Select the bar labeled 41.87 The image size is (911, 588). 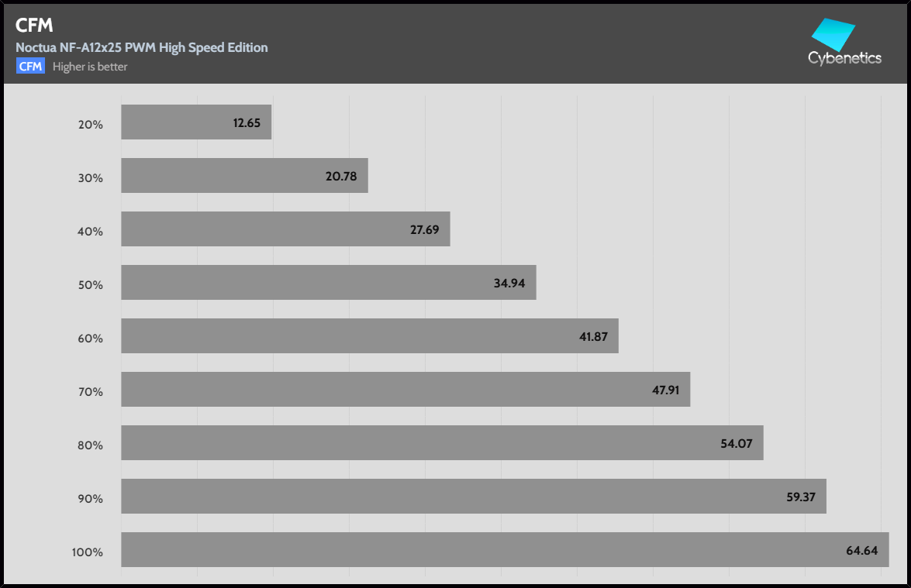click(x=369, y=336)
